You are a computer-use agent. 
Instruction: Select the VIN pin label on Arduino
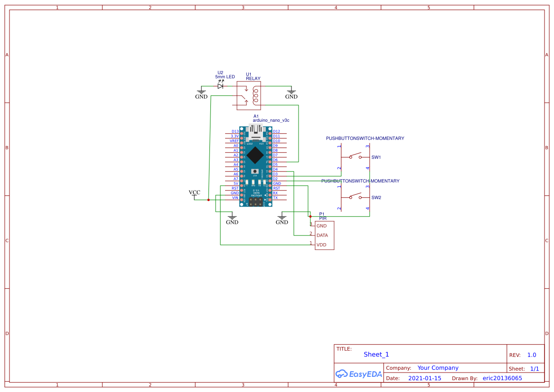[235, 198]
